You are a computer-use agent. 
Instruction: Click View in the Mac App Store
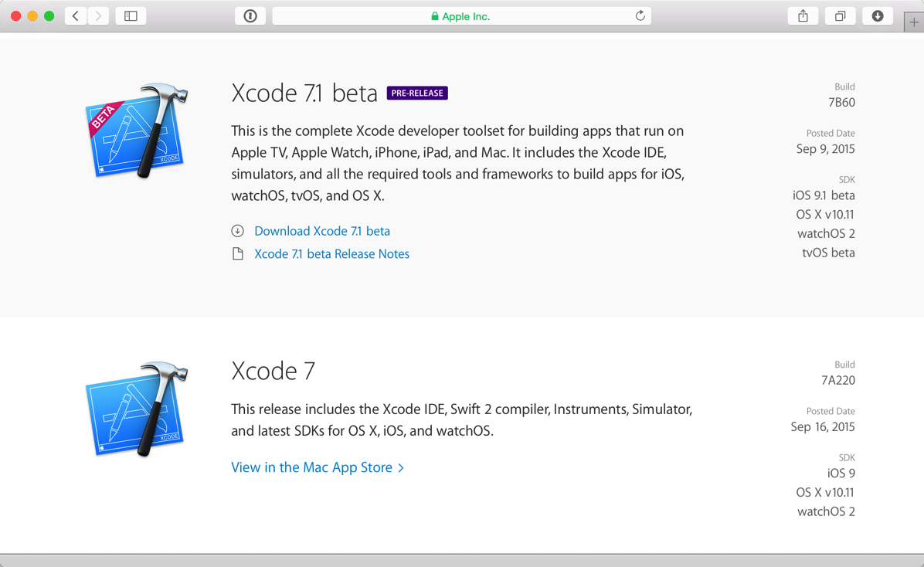tap(312, 467)
